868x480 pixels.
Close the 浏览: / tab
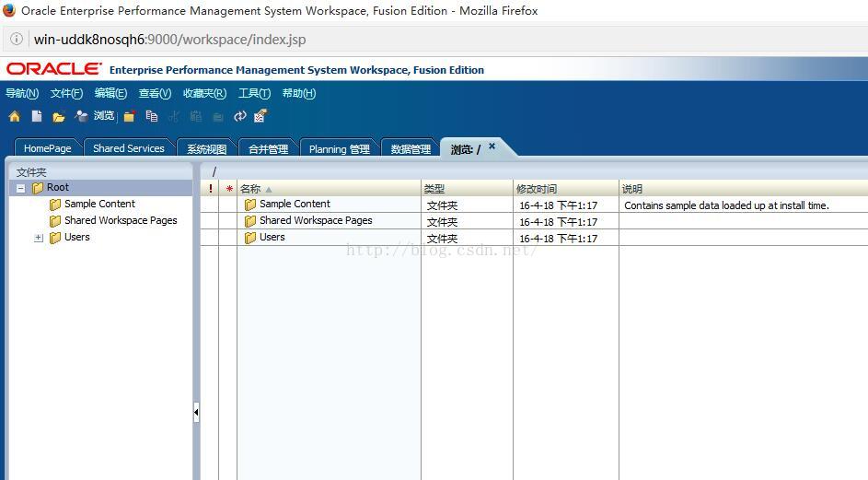[492, 146]
